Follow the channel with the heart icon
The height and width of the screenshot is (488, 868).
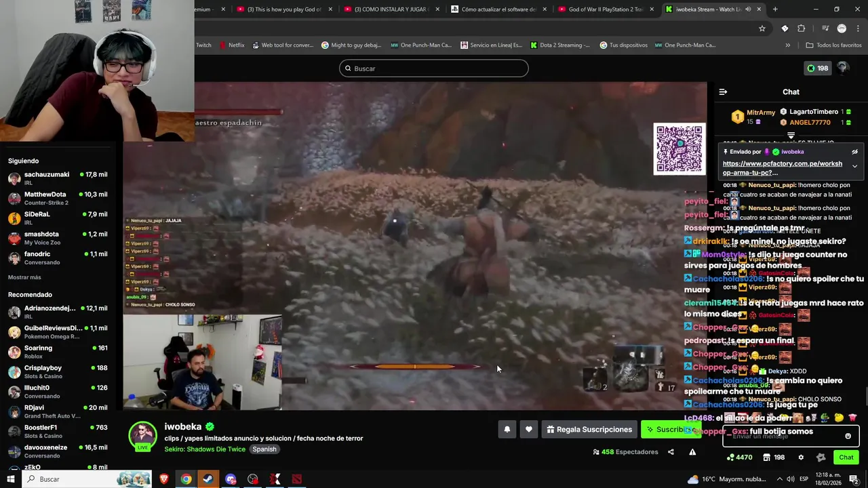[x=529, y=429]
